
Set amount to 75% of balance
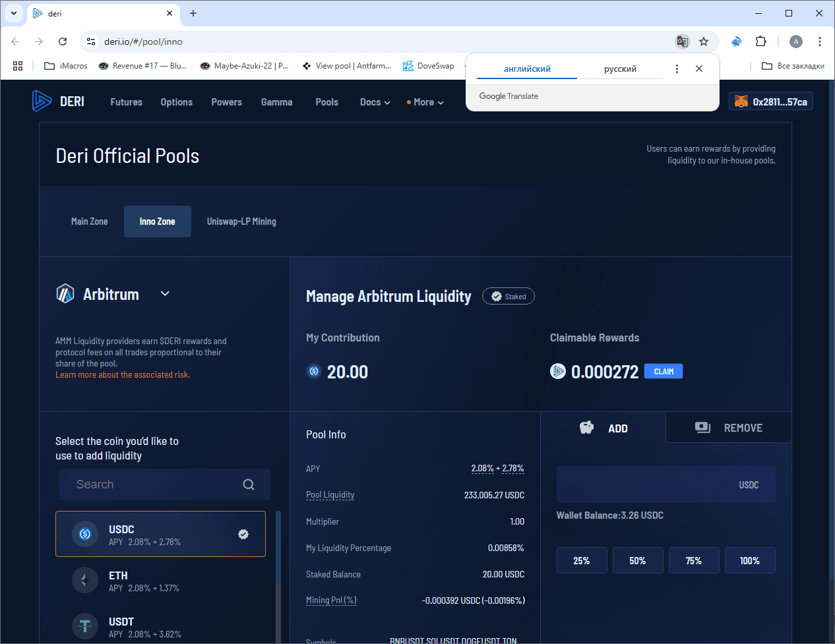coord(694,560)
